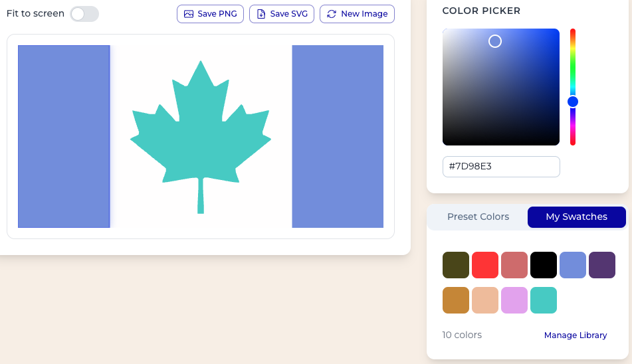632x364 pixels.
Task: Toggle the Fit to screen switch
Action: tap(84, 14)
